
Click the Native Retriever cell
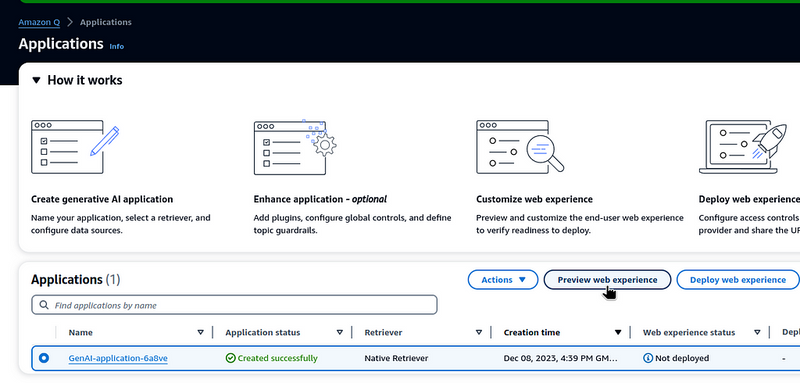pyautogui.click(x=396, y=358)
